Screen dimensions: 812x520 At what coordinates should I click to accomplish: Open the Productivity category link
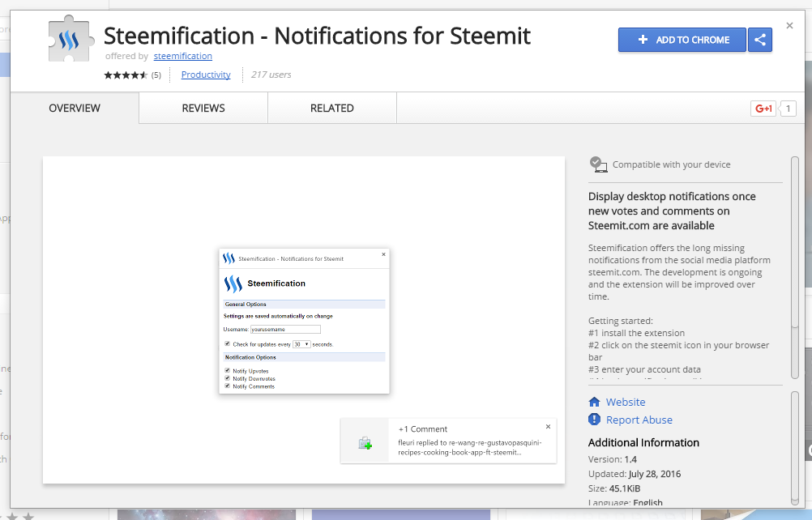pyautogui.click(x=206, y=75)
